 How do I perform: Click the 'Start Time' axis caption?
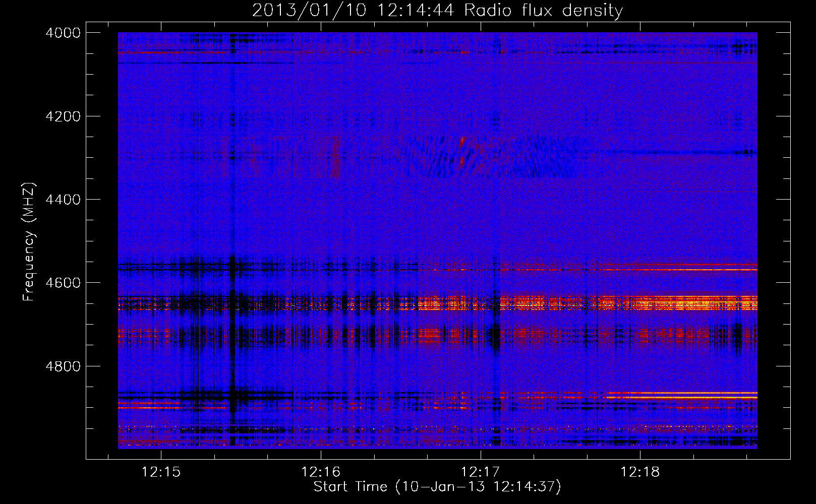point(437,487)
